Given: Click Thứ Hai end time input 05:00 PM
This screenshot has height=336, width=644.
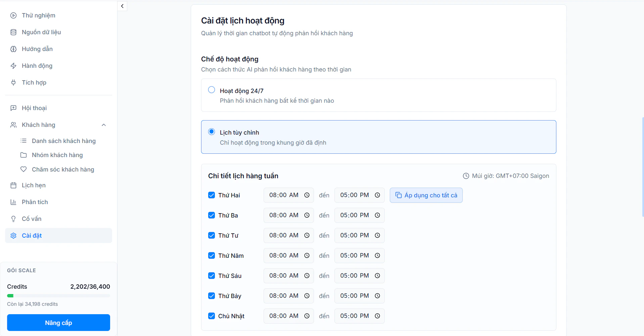Looking at the screenshot, I should (359, 195).
